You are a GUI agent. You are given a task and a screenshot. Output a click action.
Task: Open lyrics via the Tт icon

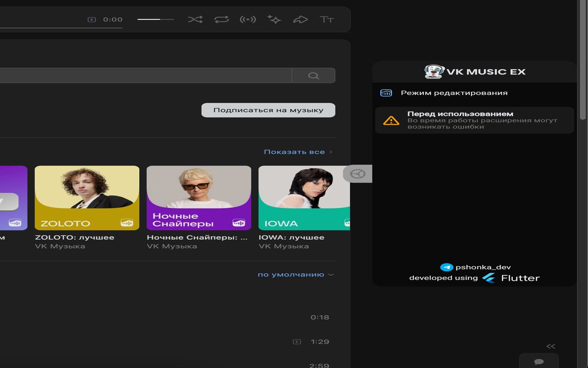tap(327, 19)
